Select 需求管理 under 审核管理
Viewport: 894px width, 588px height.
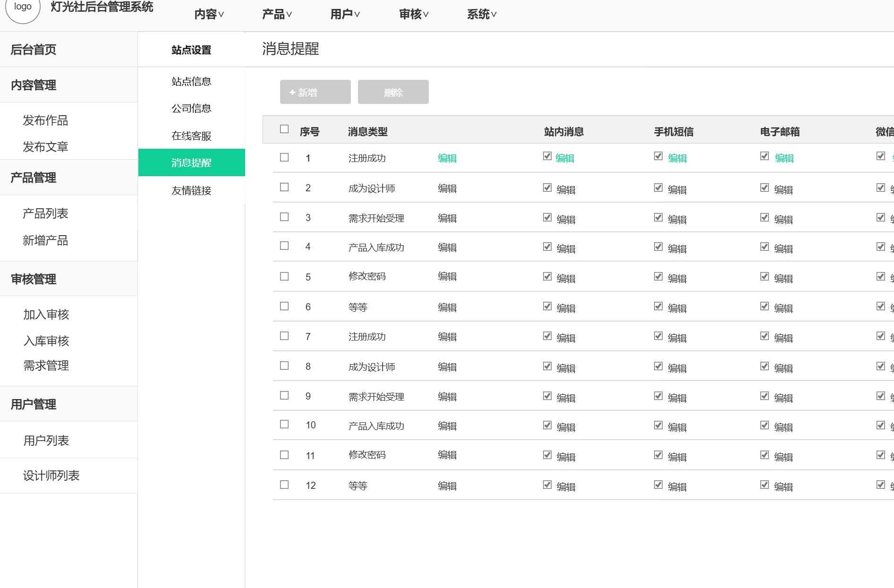pyautogui.click(x=45, y=366)
